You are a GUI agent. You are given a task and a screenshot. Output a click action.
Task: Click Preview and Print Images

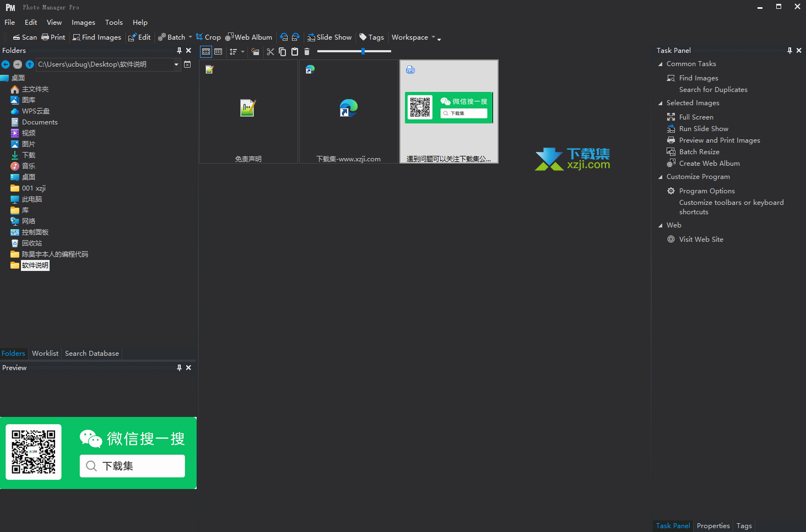(720, 140)
